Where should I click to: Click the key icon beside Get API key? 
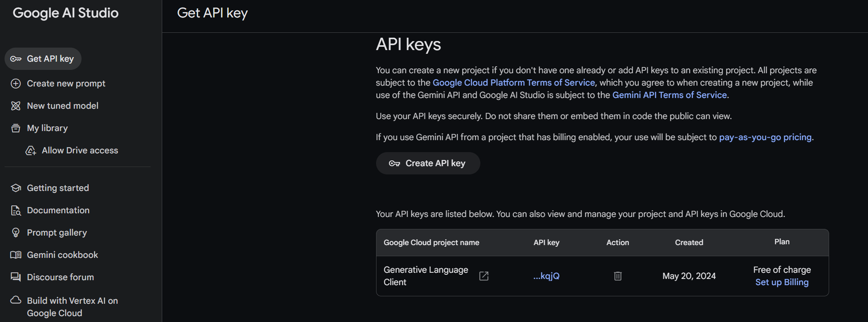pyautogui.click(x=16, y=59)
